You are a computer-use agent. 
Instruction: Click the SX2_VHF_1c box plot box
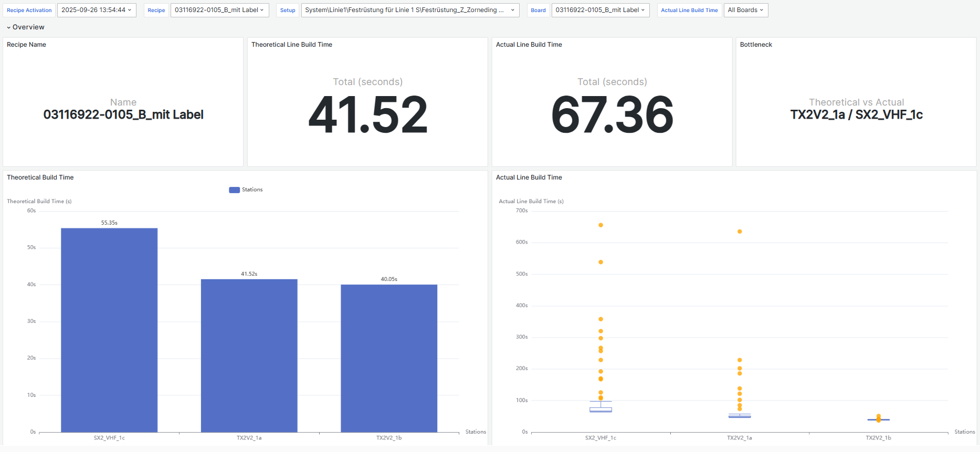click(600, 409)
